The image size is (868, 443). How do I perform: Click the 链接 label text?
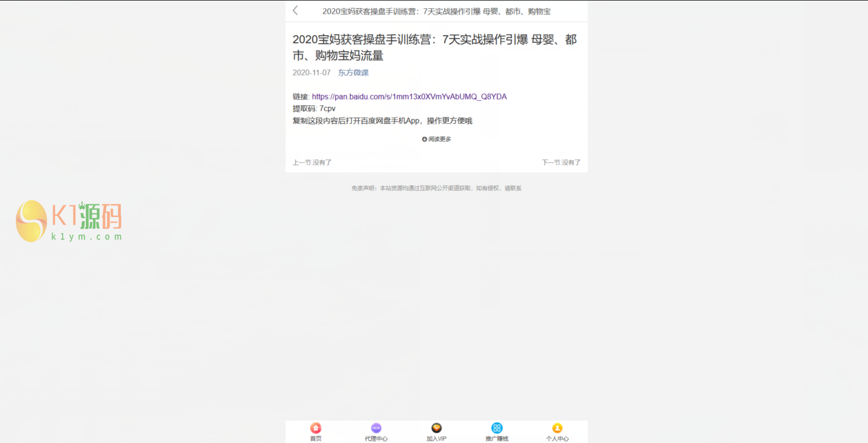pos(301,96)
